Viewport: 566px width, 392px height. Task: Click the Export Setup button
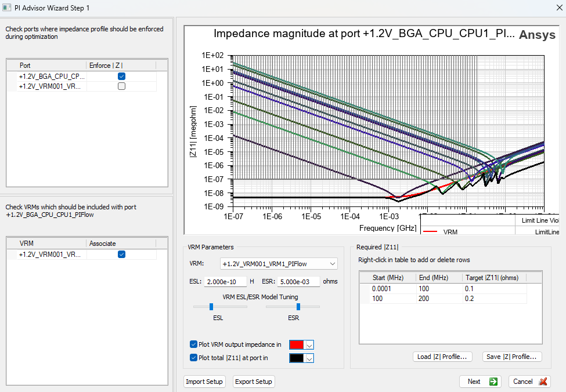click(254, 382)
